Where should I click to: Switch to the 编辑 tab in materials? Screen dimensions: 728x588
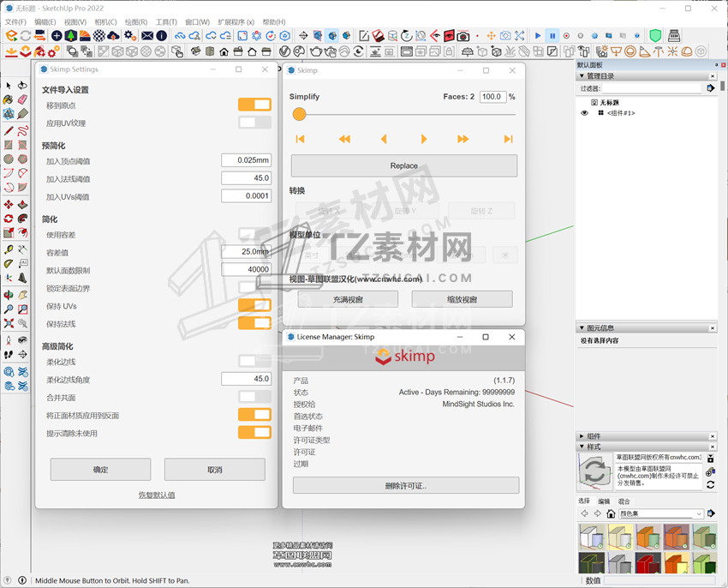point(604,501)
